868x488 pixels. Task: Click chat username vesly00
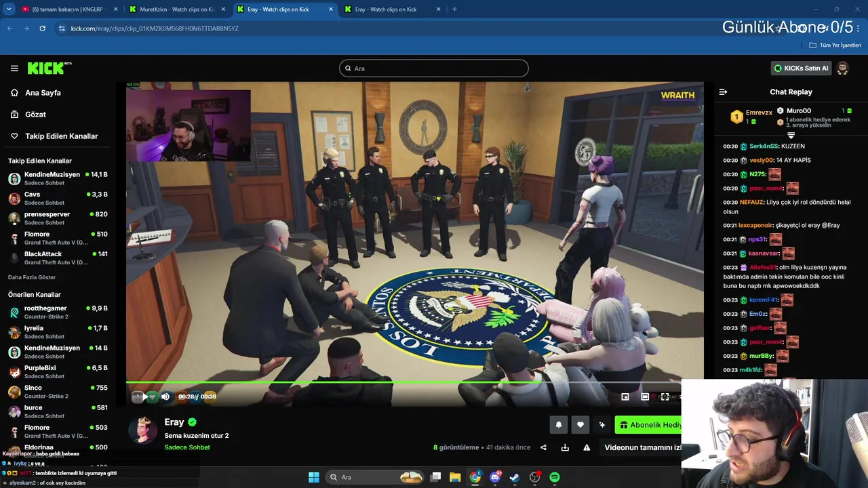pos(762,161)
